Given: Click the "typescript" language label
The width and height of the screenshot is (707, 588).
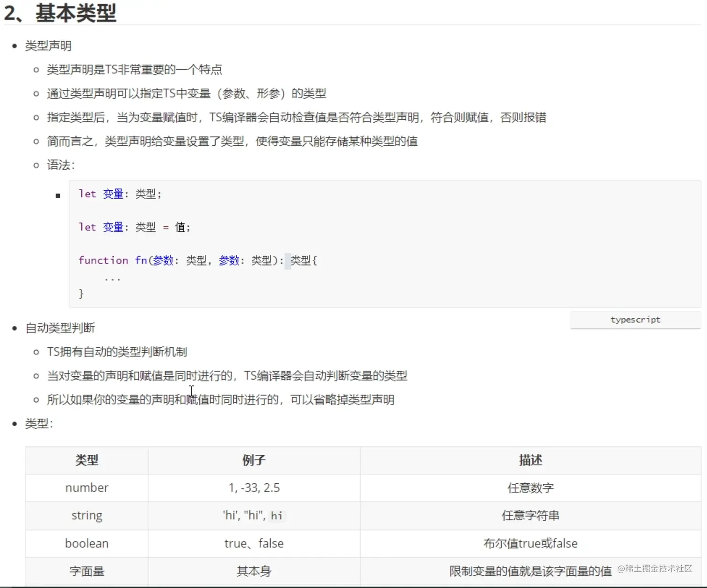Looking at the screenshot, I should coord(635,320).
